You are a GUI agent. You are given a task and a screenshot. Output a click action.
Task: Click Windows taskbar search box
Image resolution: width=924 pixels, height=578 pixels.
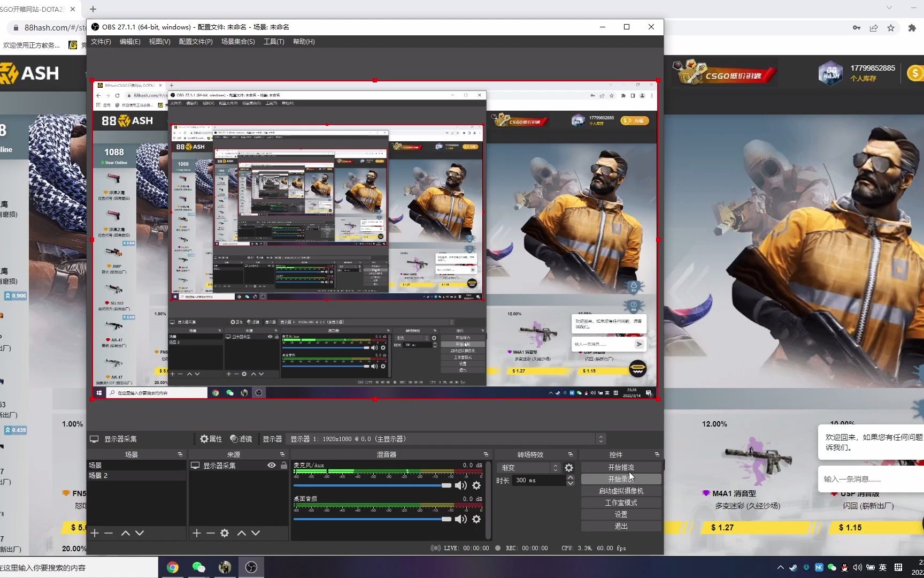pos(79,568)
